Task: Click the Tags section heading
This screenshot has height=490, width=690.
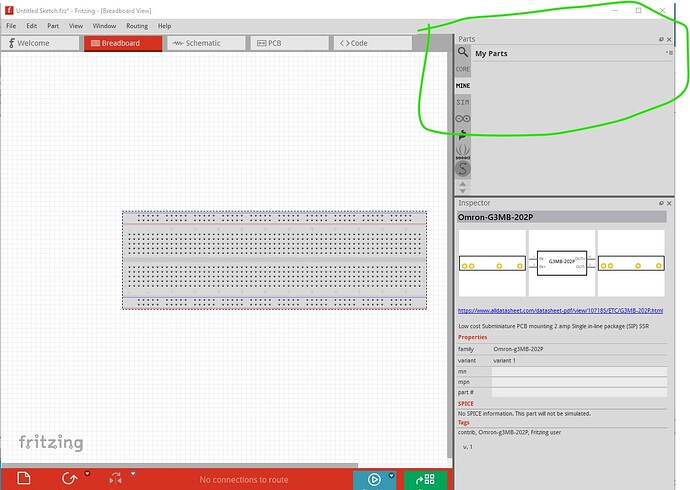Action: [x=463, y=423]
